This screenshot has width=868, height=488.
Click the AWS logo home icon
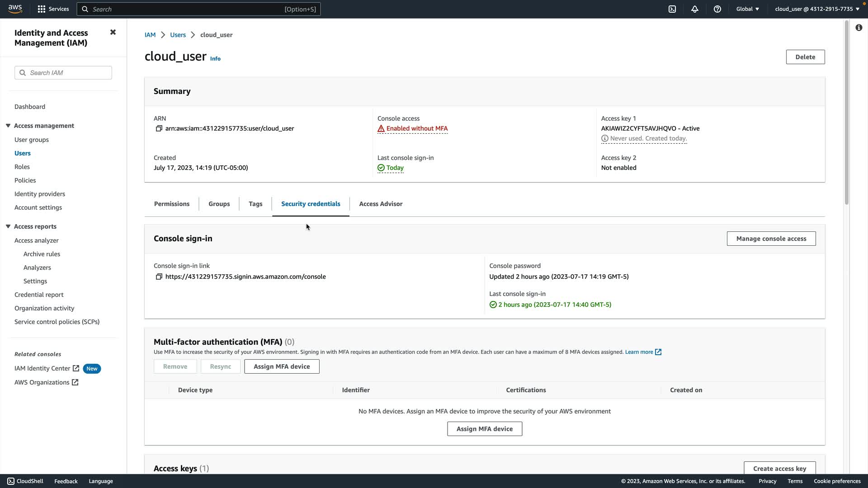pos(15,9)
